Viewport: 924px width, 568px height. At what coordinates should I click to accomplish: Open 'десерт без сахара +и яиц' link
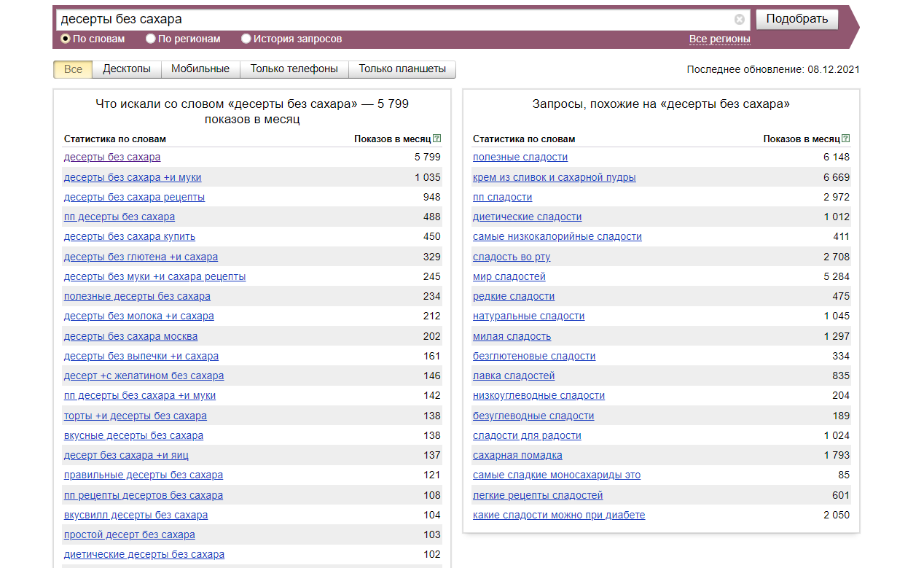click(126, 455)
